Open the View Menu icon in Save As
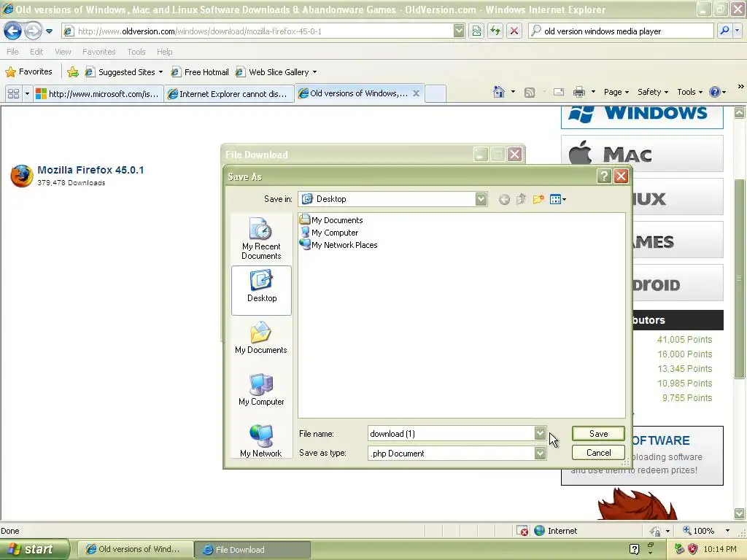The height and width of the screenshot is (560, 747). 557,199
